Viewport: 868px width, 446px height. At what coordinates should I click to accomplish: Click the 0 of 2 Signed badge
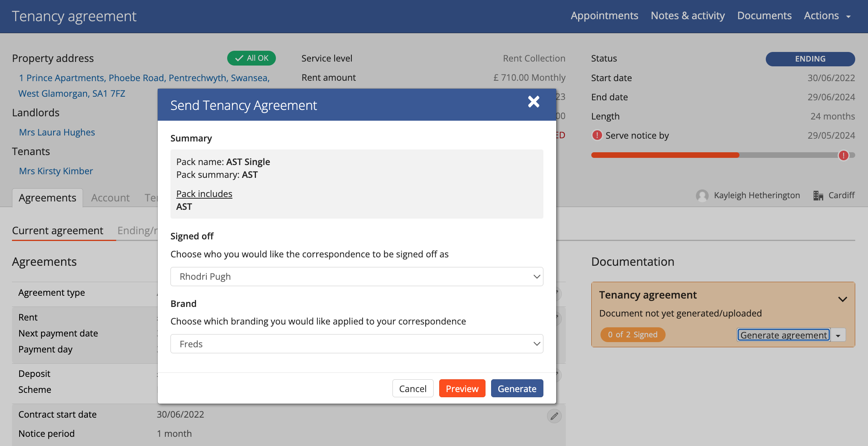coord(632,334)
